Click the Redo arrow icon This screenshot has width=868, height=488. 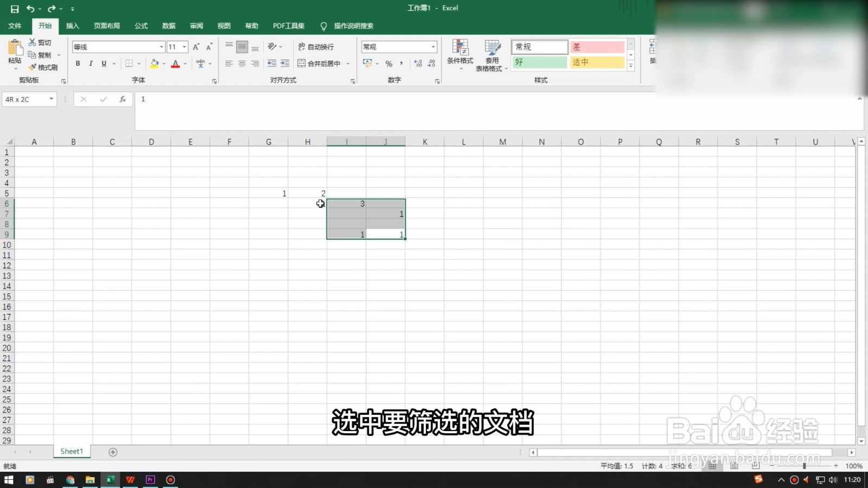point(52,9)
